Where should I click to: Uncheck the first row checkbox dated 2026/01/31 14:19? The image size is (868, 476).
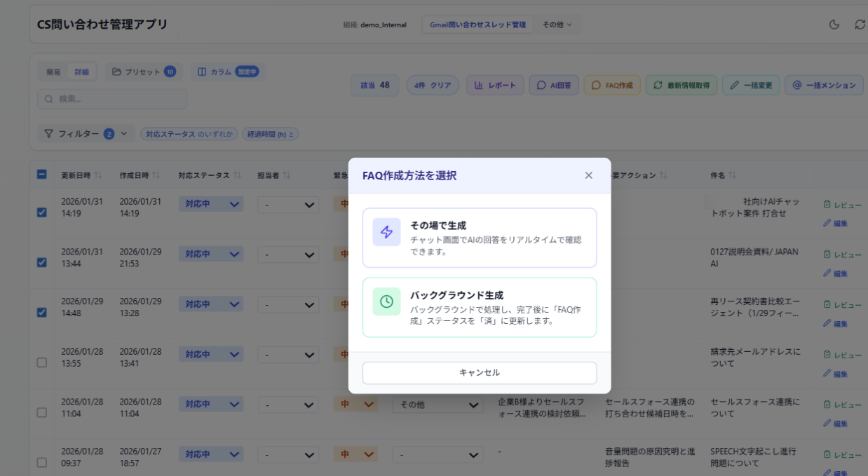(42, 212)
